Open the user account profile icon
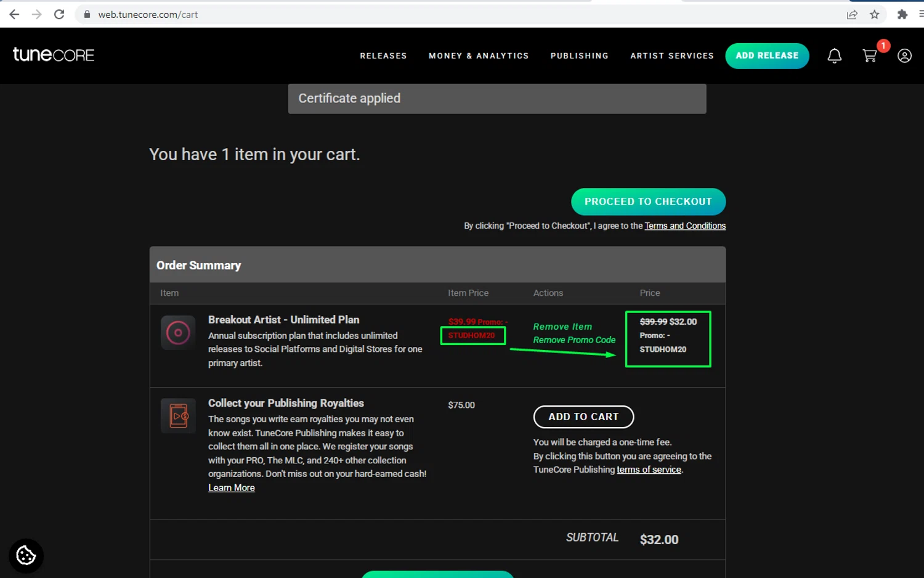924x578 pixels. (x=904, y=56)
